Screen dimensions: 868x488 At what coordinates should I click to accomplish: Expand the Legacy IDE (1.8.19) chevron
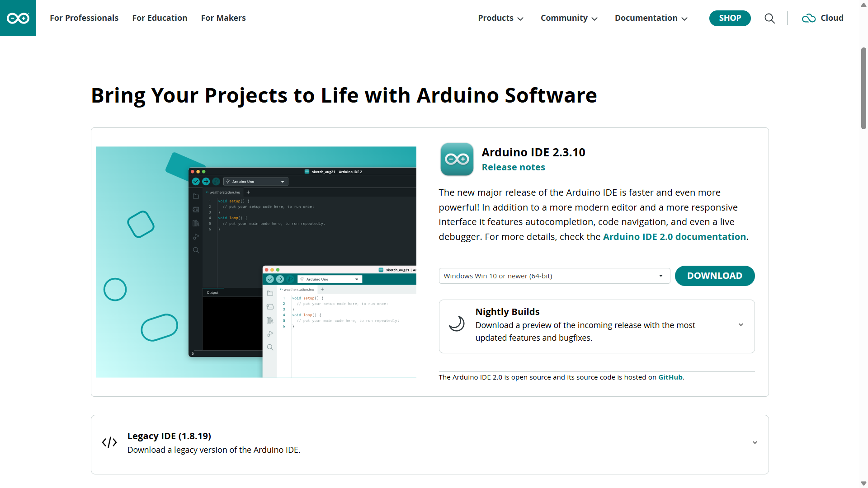(755, 443)
